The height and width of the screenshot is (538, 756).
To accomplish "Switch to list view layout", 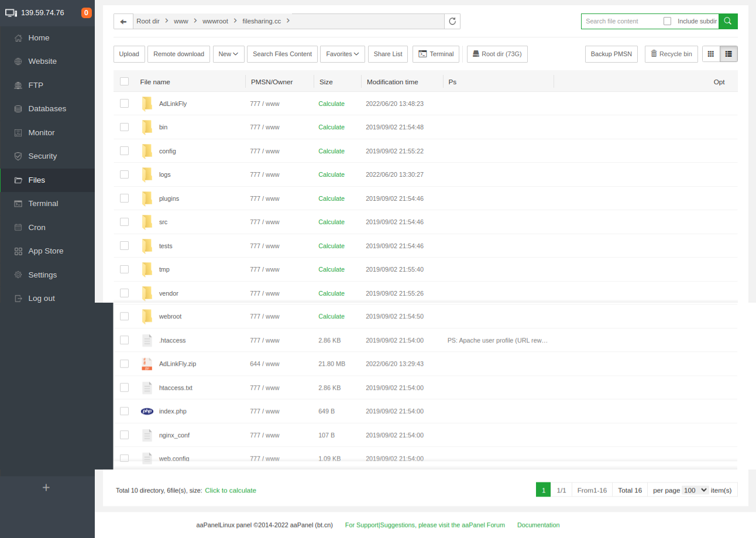I will point(728,54).
